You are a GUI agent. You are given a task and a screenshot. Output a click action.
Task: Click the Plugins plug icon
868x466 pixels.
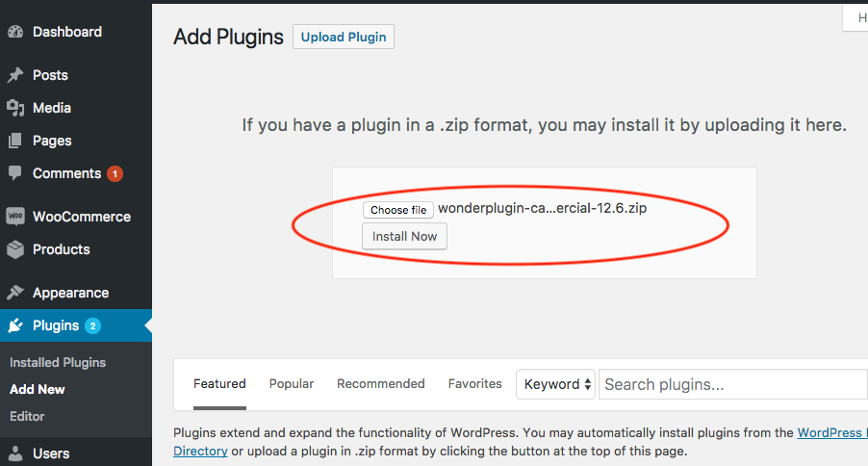click(x=15, y=325)
